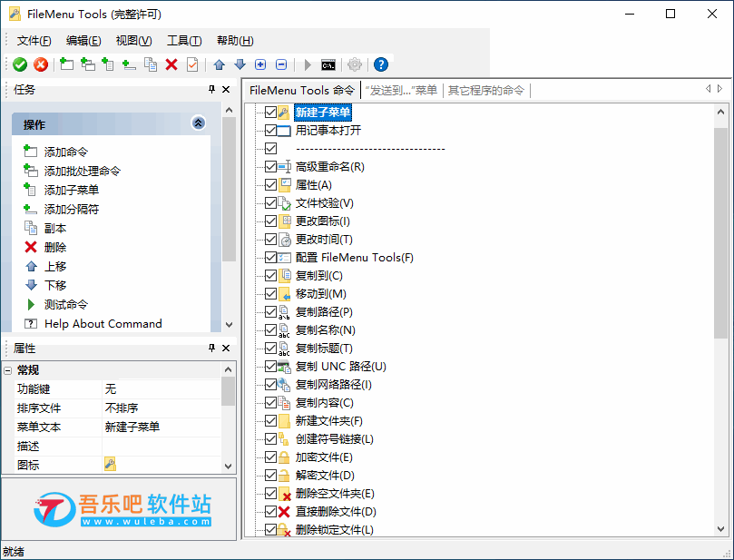Toggle the 文件校验(V) checkbox
Viewport: 734px width, 560px height.
point(270,202)
